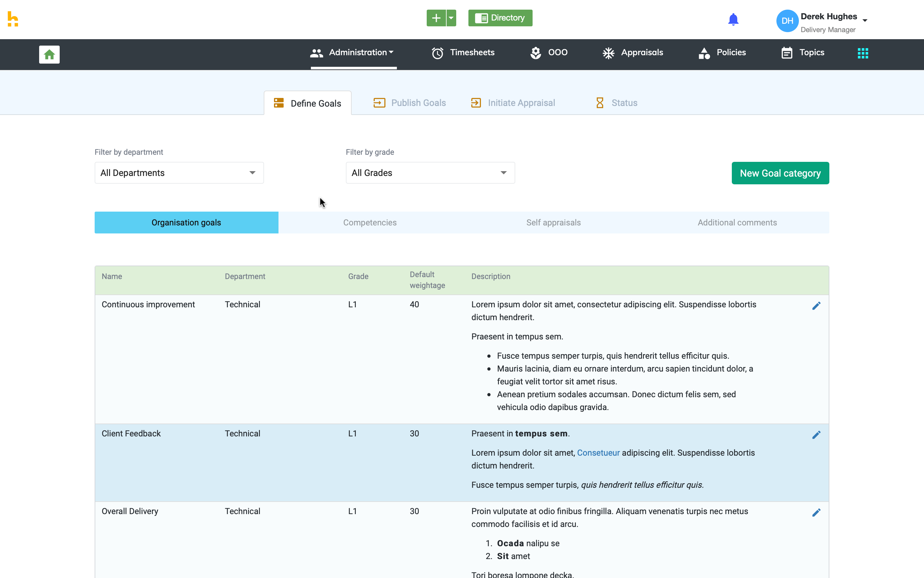Edit the Client Feedback goal
924x578 pixels.
(816, 435)
